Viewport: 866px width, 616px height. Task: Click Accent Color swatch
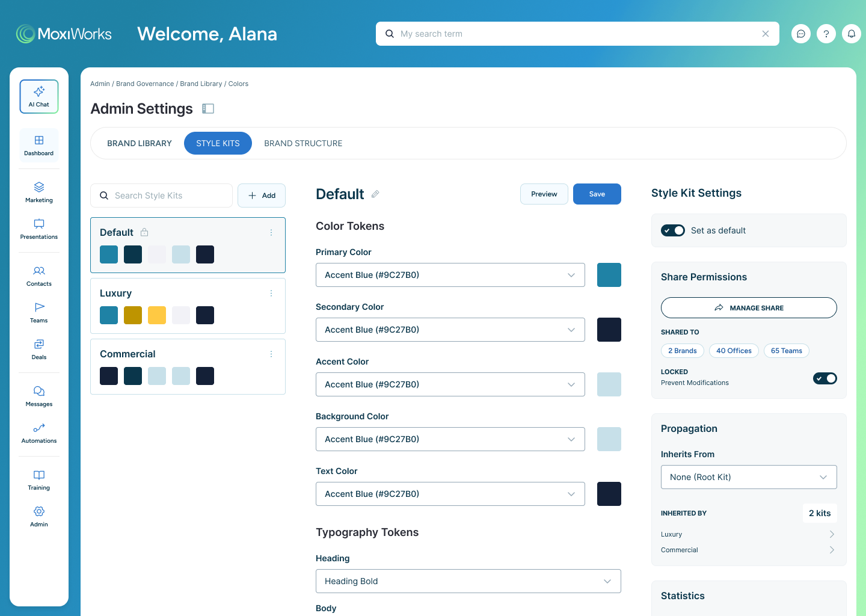coord(609,384)
